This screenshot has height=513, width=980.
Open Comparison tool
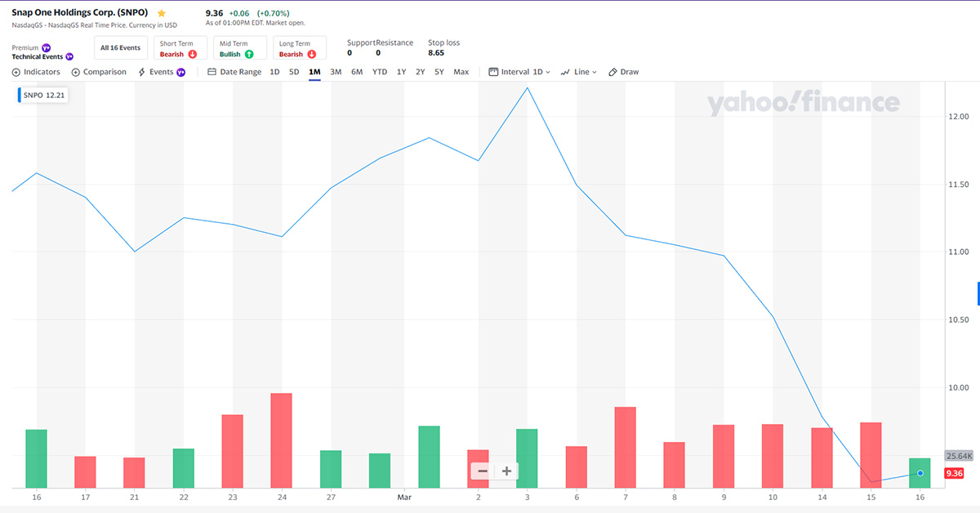point(99,72)
